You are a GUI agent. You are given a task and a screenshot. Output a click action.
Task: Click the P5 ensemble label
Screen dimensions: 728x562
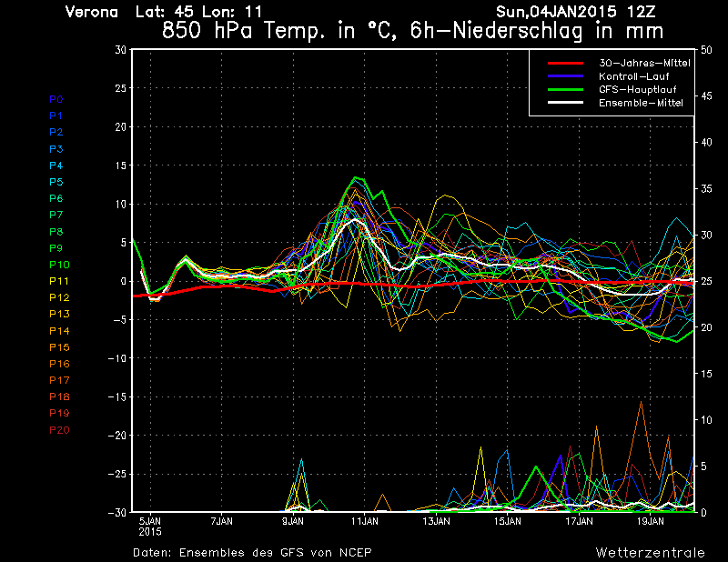click(x=56, y=182)
